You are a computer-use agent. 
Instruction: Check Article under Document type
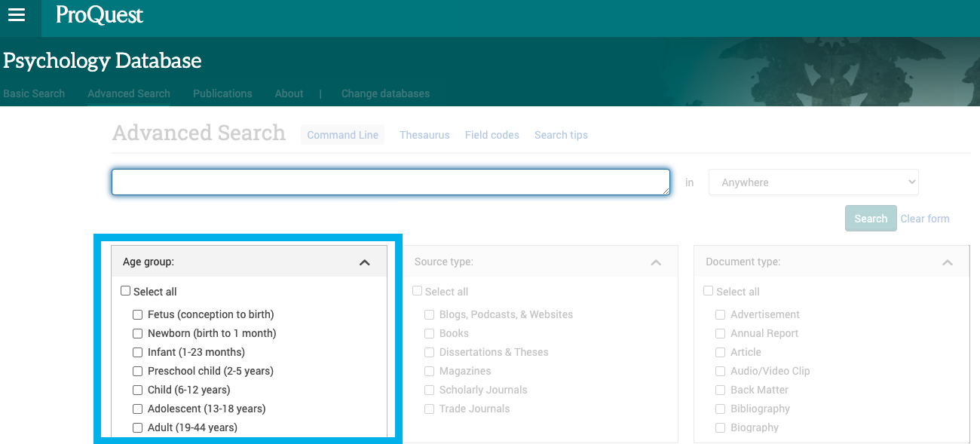721,352
